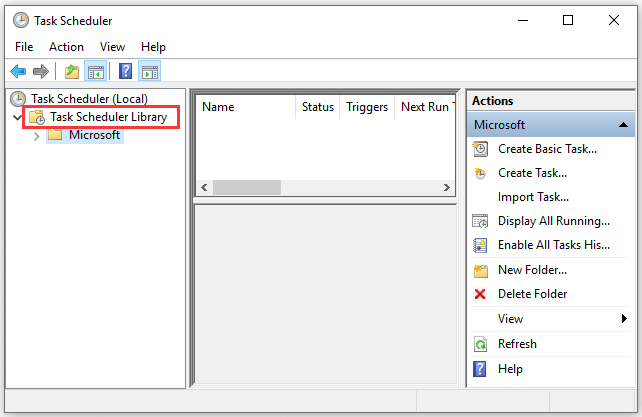This screenshot has height=417, width=642.
Task: Click Create Basic Task... action
Action: point(547,149)
